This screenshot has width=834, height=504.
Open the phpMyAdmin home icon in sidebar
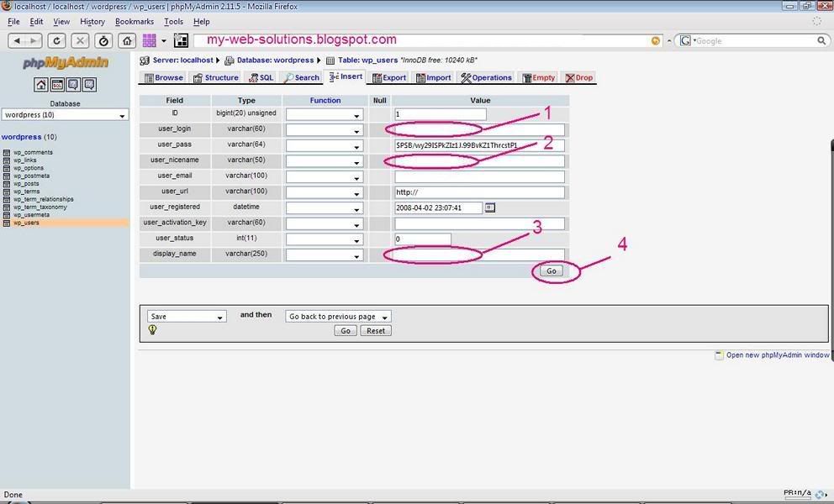tap(41, 85)
